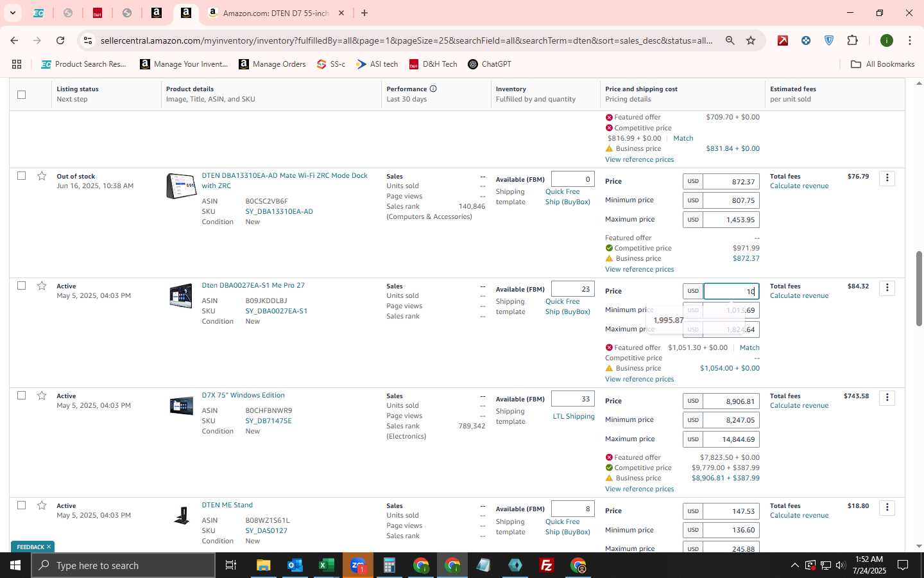924x578 pixels.
Task: Star the DTEN ME Stand listing
Action: (42, 505)
